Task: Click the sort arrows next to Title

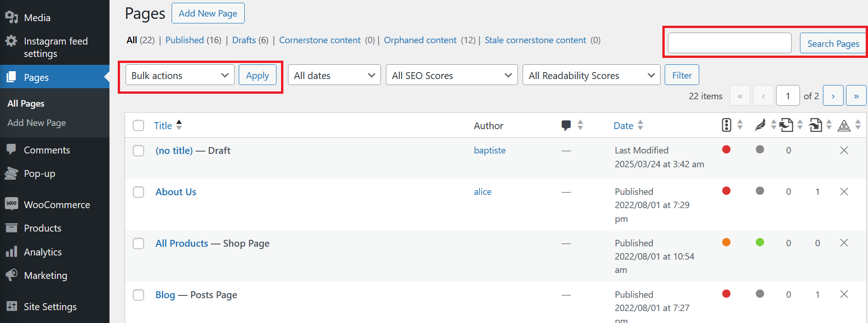Action: click(x=179, y=125)
